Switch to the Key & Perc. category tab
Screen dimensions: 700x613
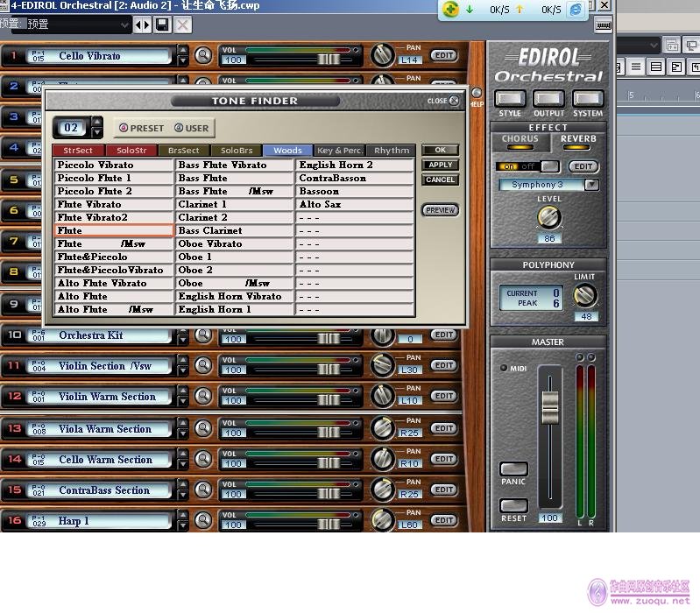point(340,151)
